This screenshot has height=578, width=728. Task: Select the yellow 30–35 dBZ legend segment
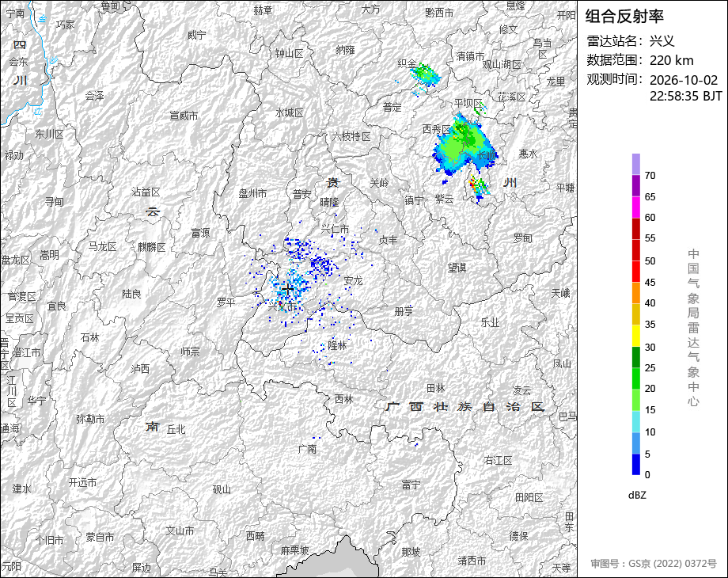(x=635, y=336)
